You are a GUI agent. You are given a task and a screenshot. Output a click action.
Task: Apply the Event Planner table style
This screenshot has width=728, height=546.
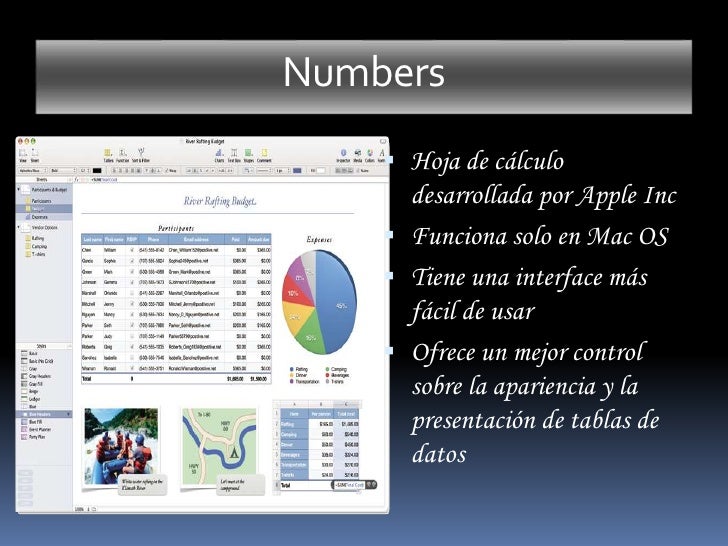point(36,429)
